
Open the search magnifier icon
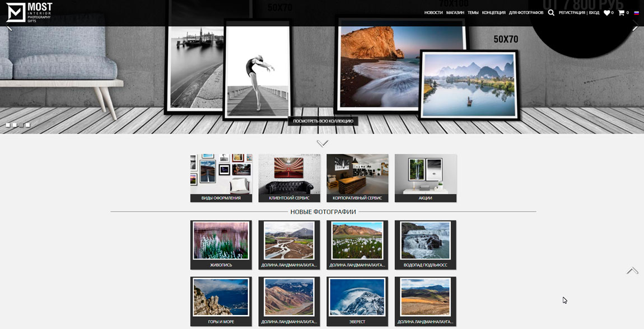click(551, 13)
